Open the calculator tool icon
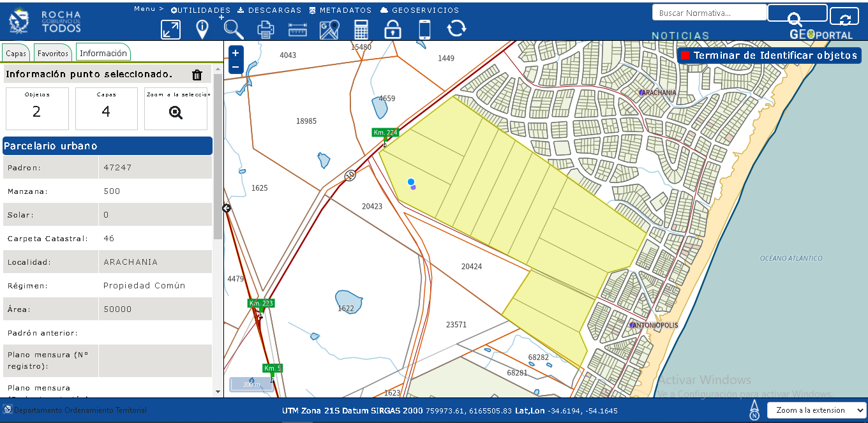Viewport: 868px width, 423px height. [361, 29]
